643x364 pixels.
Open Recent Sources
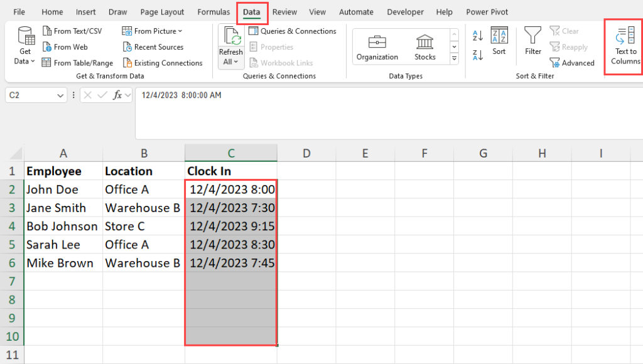pyautogui.click(x=153, y=47)
